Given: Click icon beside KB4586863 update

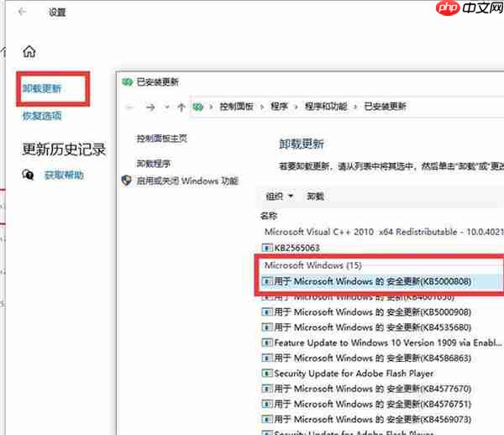Looking at the screenshot, I should pyautogui.click(x=266, y=358).
